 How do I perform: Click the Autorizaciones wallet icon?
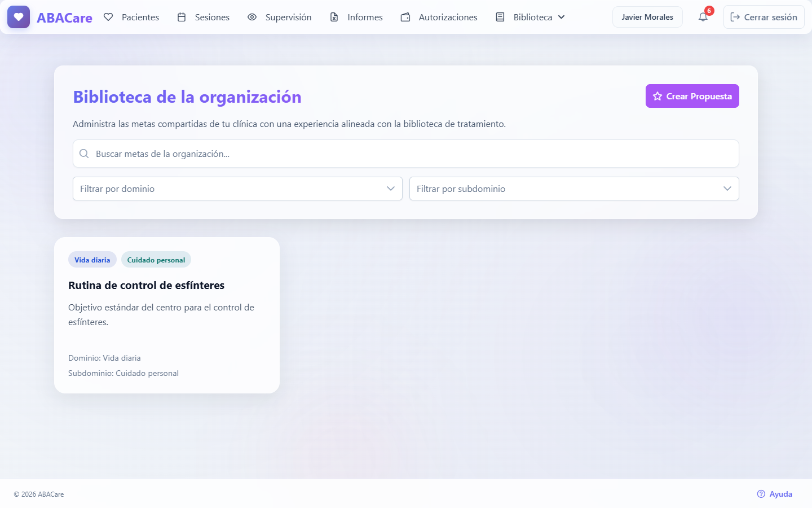click(x=405, y=17)
